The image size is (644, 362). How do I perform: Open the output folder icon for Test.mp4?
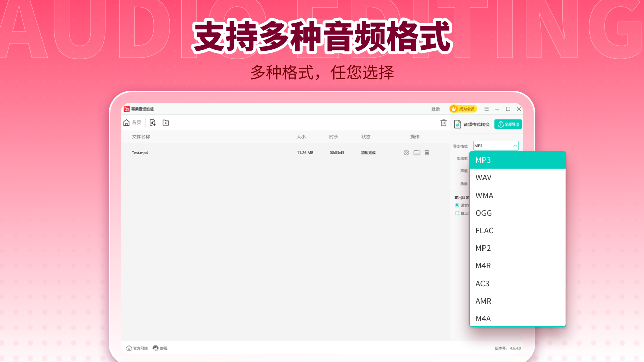[416, 152]
